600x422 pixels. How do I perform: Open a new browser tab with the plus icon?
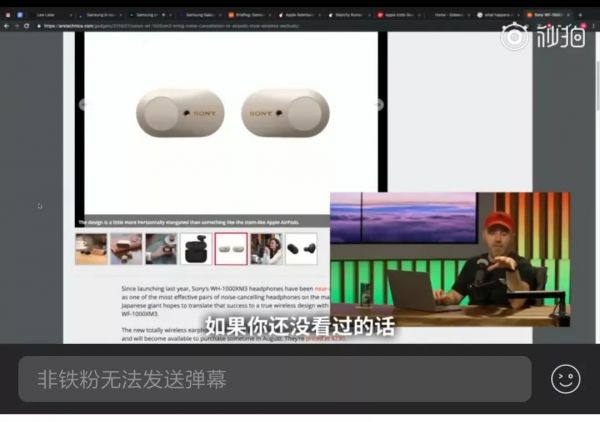coord(580,15)
